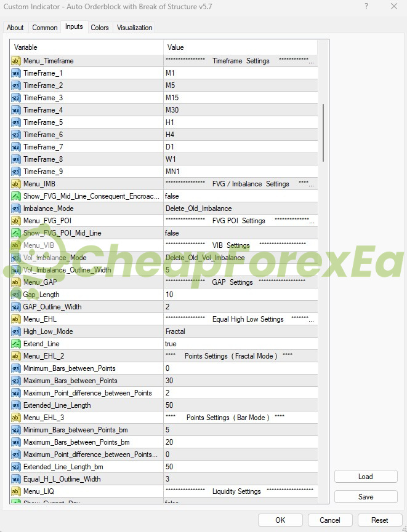Click the string icon beside Menu_EHL
This screenshot has width=407, height=532.
pos(15,319)
